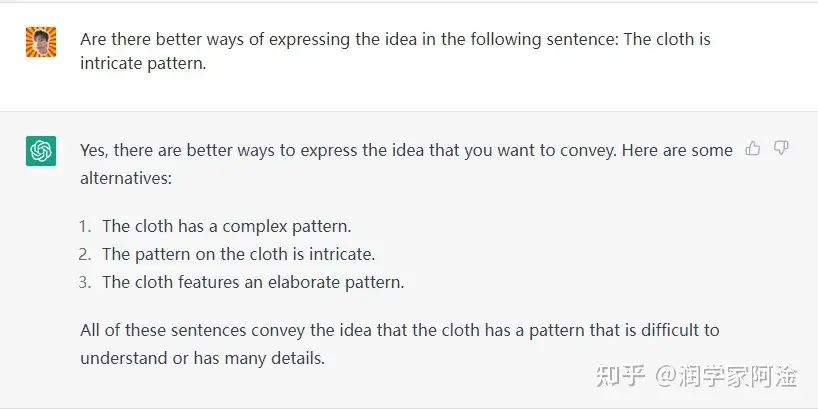The image size is (818, 409).
Task: Click the user's question beginning "Are there better ways"
Action: point(400,42)
